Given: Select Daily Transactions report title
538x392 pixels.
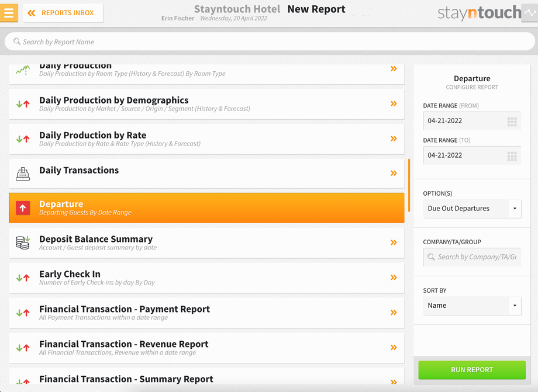Looking at the screenshot, I should (x=79, y=171).
